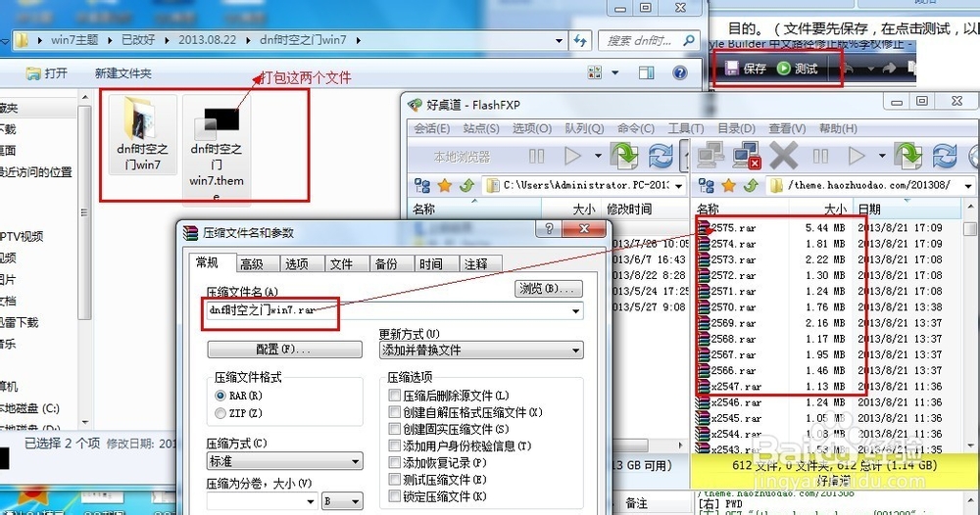Image resolution: width=980 pixels, height=515 pixels.
Task: Click Explorer address bar refresh icon
Action: pyautogui.click(x=580, y=40)
